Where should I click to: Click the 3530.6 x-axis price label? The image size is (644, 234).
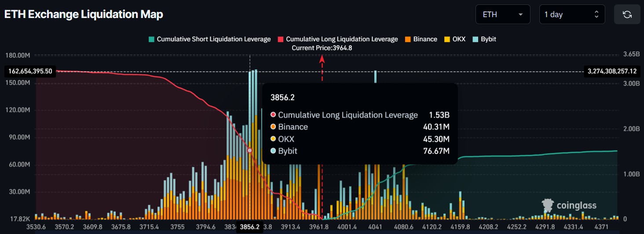pyautogui.click(x=36, y=227)
